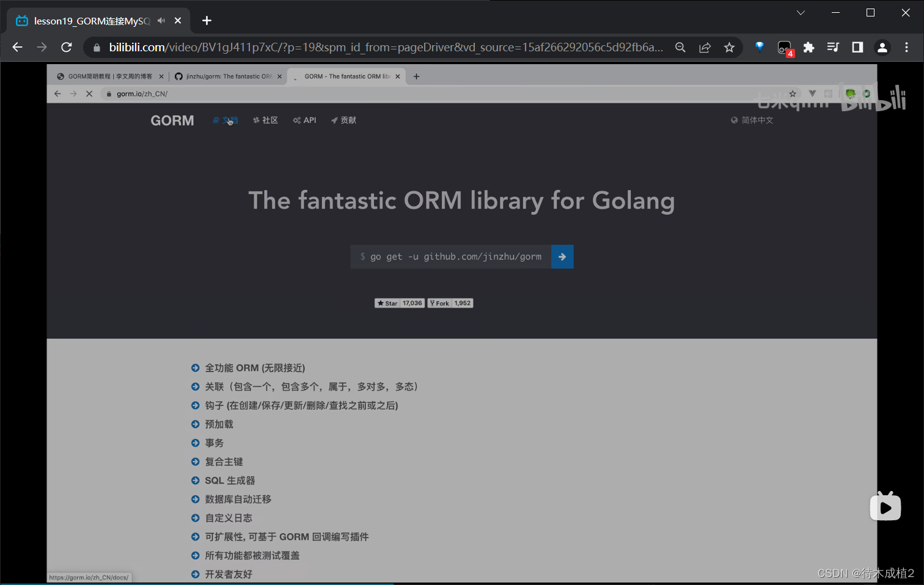Click the zoom magnifier icon in address bar
The height and width of the screenshot is (585, 924).
[680, 47]
